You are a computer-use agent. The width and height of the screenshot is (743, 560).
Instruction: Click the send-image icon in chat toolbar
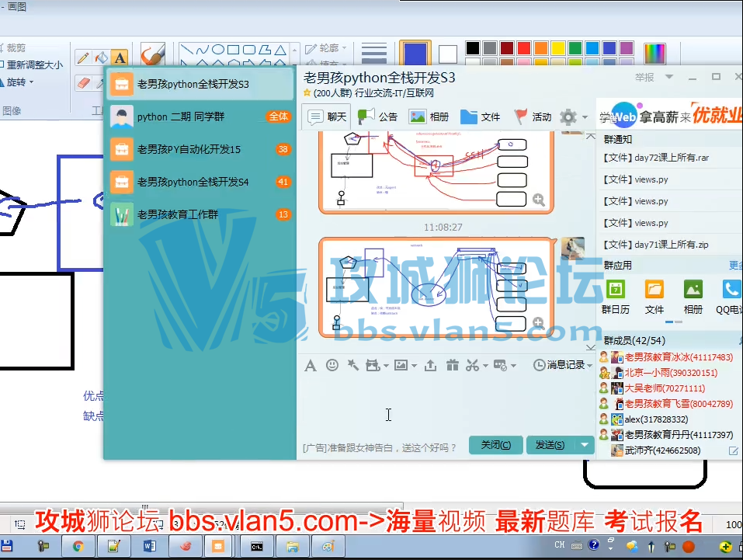tap(401, 365)
